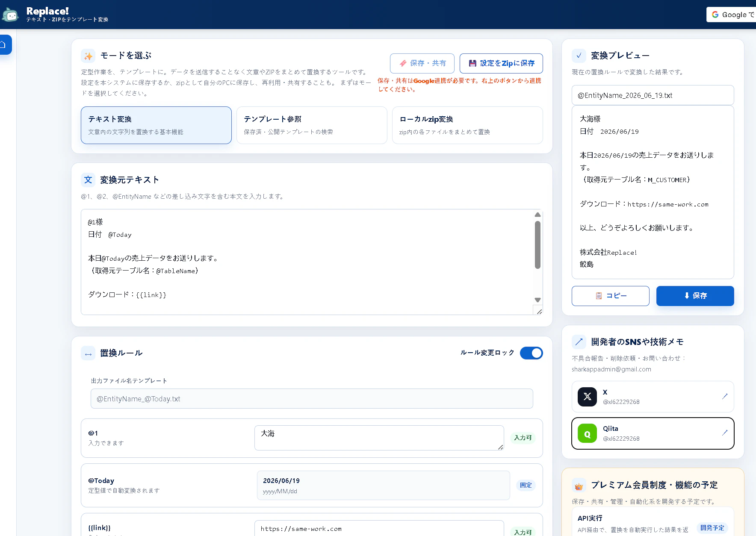Click resize grip of source text area

coord(539,311)
